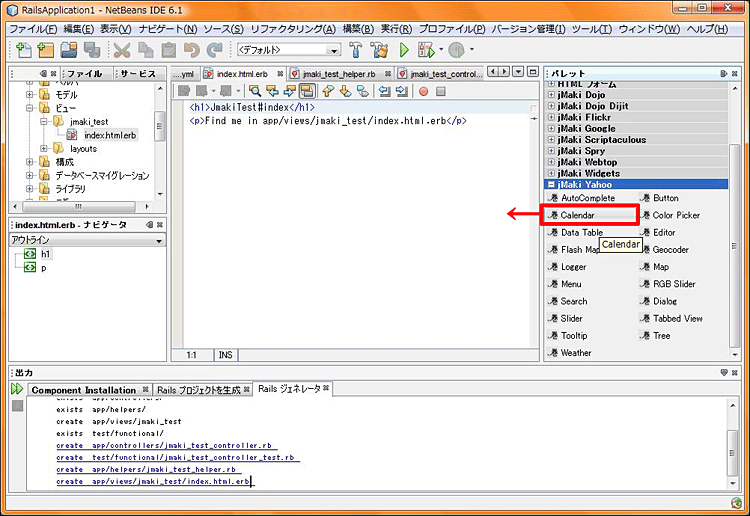The height and width of the screenshot is (516, 750).
Task: Start macro recording with red circle
Action: pyautogui.click(x=423, y=91)
